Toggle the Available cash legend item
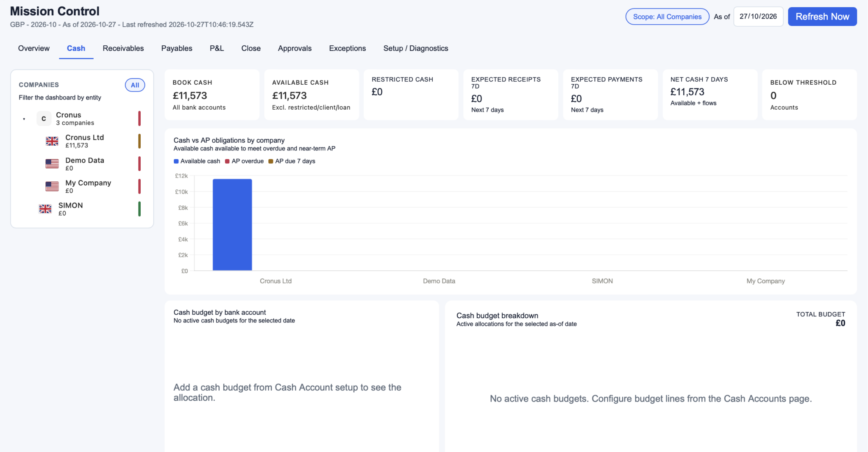Viewport: 868px width, 452px height. (x=197, y=161)
